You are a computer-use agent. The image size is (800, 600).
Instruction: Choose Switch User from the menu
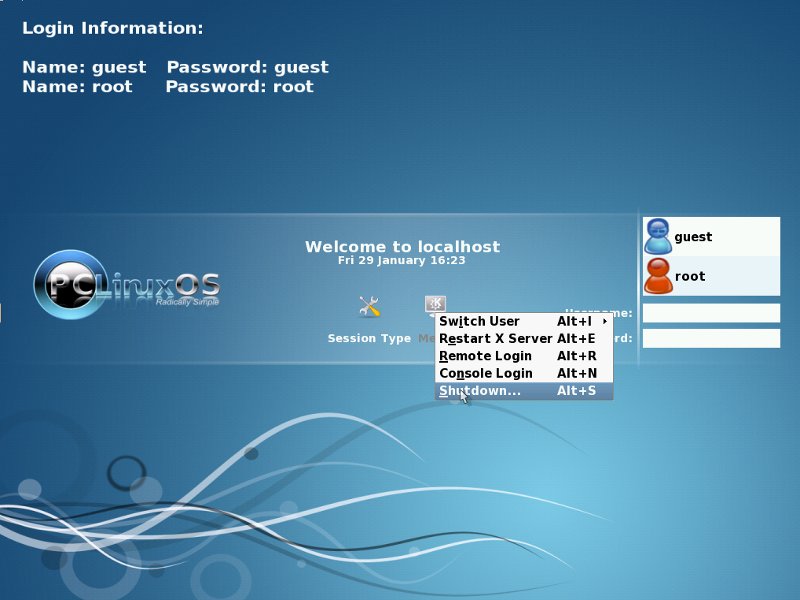tap(480, 321)
